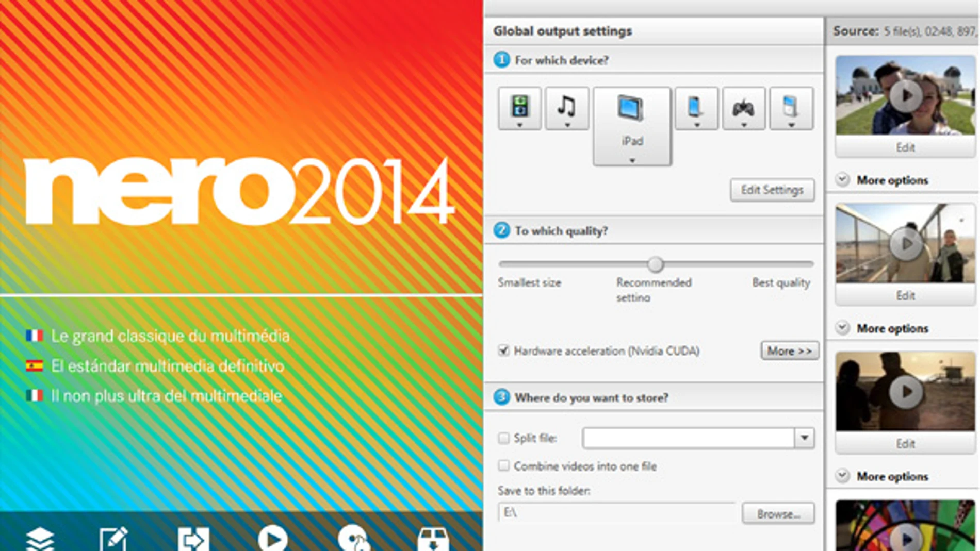The width and height of the screenshot is (980, 551).
Task: Click the Smallest size label
Action: 529,283
